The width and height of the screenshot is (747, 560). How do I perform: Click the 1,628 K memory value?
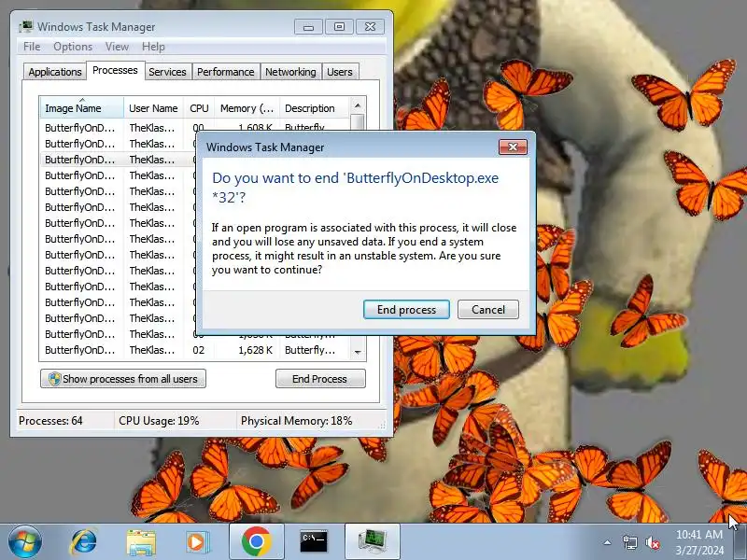point(255,350)
